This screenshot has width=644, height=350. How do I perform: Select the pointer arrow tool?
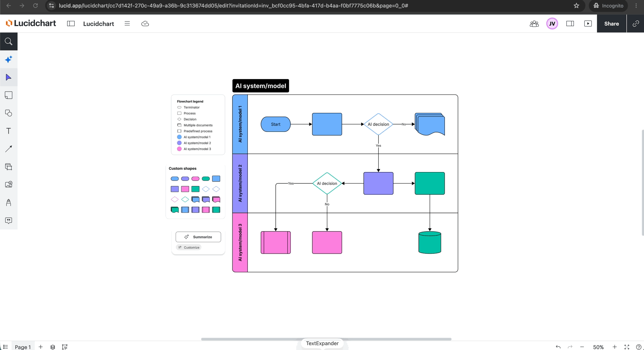pos(9,77)
